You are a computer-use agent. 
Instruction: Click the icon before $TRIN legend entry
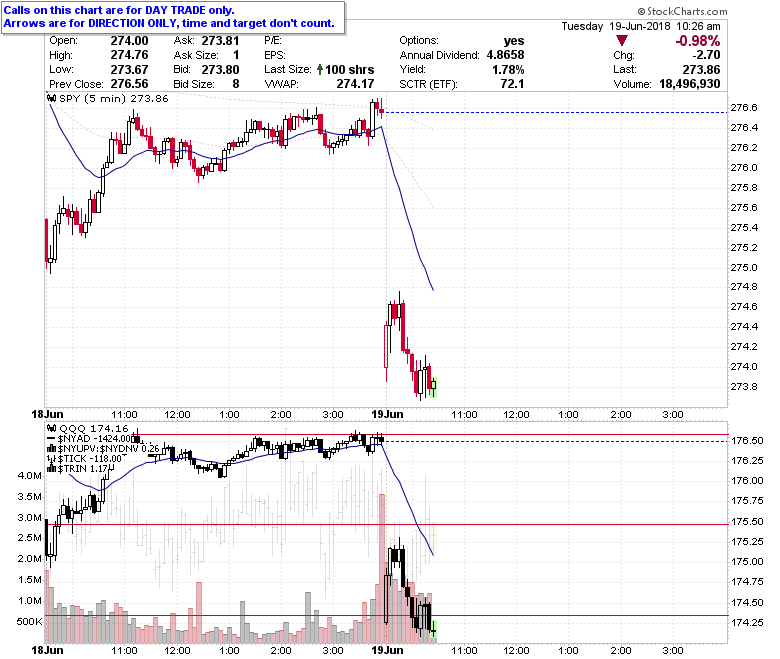[51, 469]
